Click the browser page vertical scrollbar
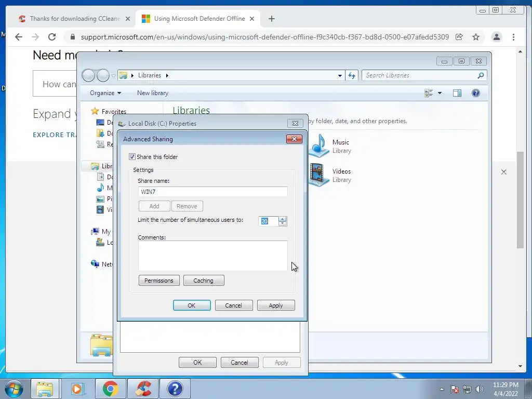This screenshot has height=399, width=532. (520, 200)
